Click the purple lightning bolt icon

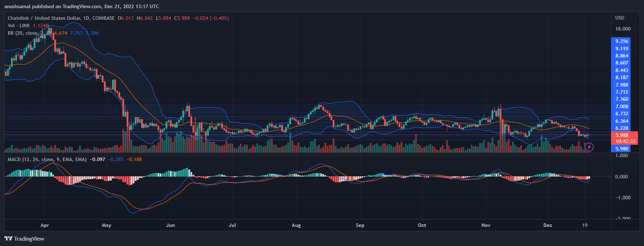[x=589, y=147]
